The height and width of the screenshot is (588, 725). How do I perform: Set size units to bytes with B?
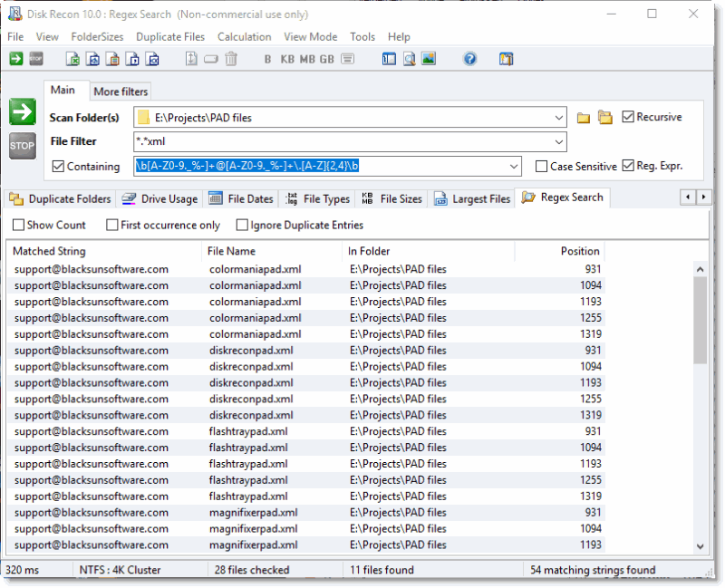click(267, 59)
